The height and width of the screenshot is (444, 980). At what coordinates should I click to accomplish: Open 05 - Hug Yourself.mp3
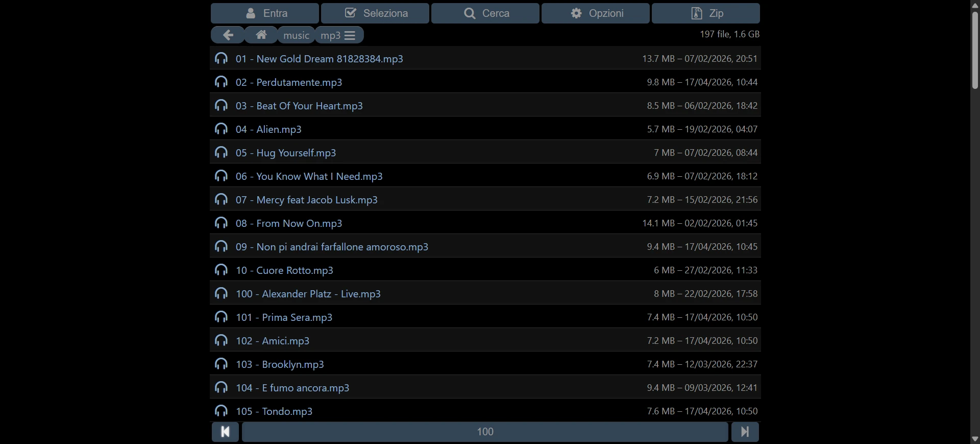[286, 153]
